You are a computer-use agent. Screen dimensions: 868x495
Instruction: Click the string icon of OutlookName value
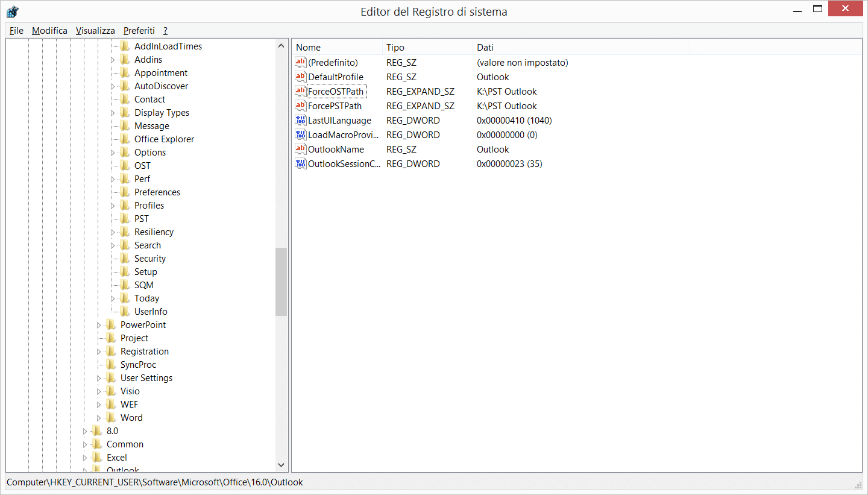[301, 149]
